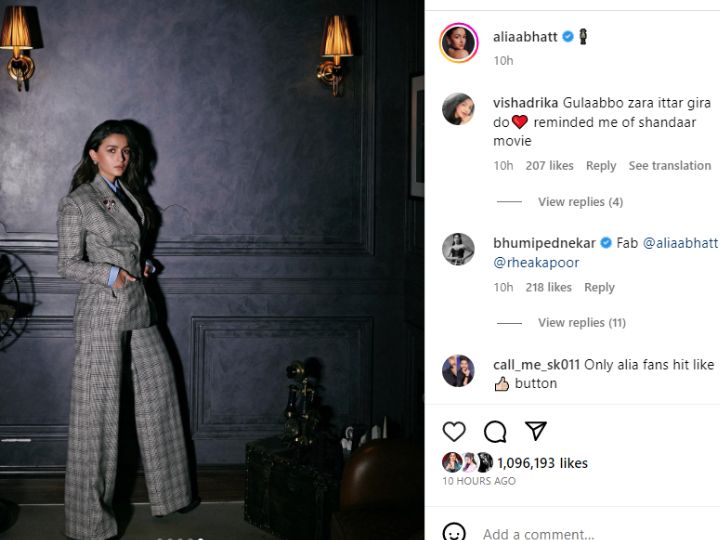Open emoji picker in the comment box
Viewport: 720px width, 540px height.
coord(454,532)
